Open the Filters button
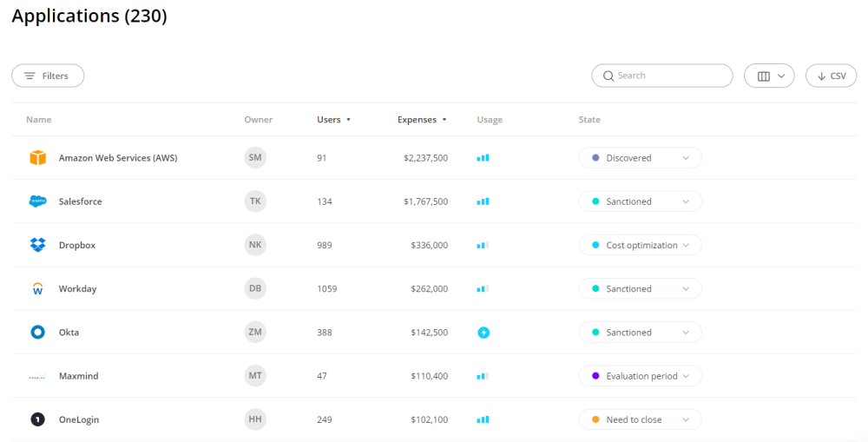Image resolution: width=868 pixels, height=442 pixels. [48, 76]
